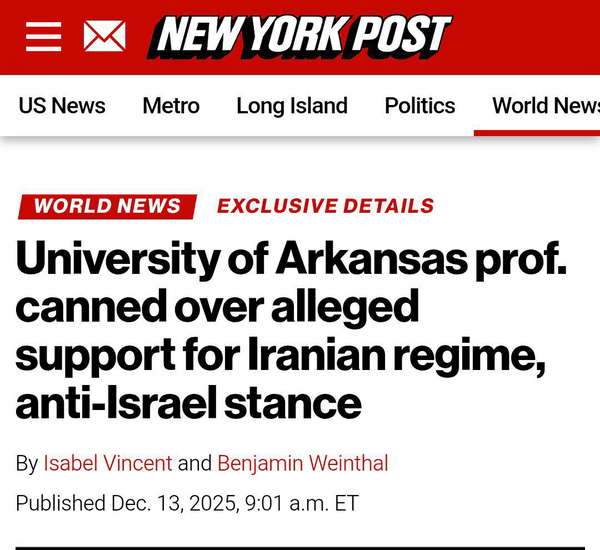Click the EXCLUSIVE DETAILS label
Viewport: 600px width, 550px height.
point(325,207)
